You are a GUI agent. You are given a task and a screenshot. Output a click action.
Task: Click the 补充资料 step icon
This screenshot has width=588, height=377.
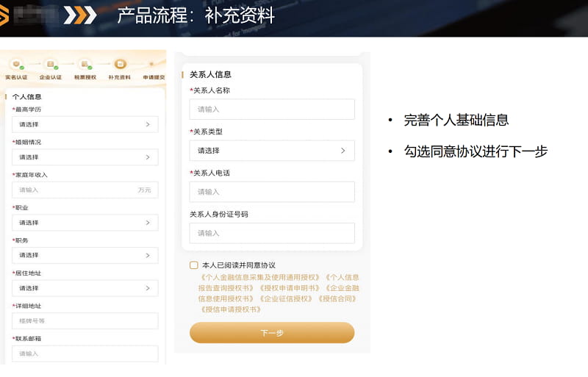point(120,64)
